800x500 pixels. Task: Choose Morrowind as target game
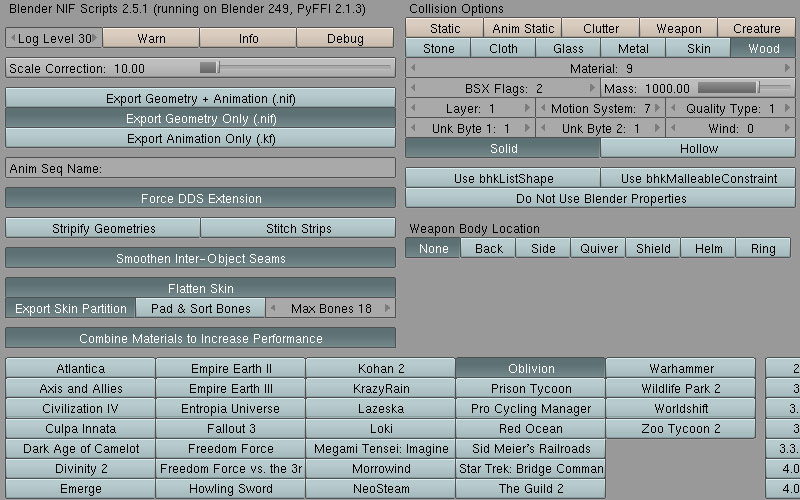pos(381,468)
